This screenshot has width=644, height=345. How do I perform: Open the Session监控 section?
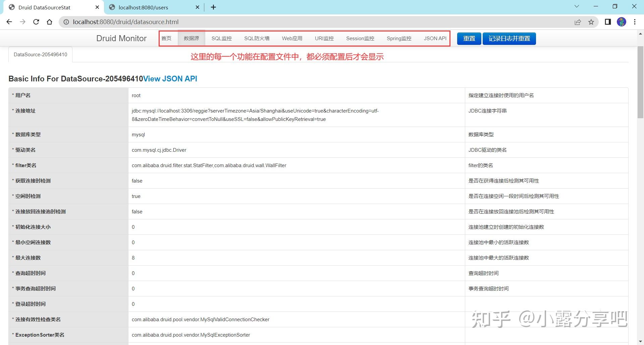pyautogui.click(x=360, y=38)
